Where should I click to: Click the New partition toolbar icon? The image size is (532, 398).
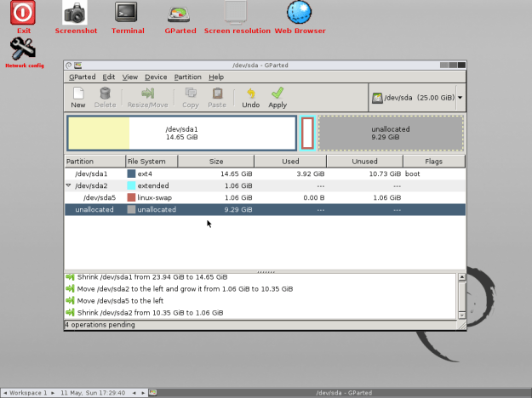pos(78,97)
